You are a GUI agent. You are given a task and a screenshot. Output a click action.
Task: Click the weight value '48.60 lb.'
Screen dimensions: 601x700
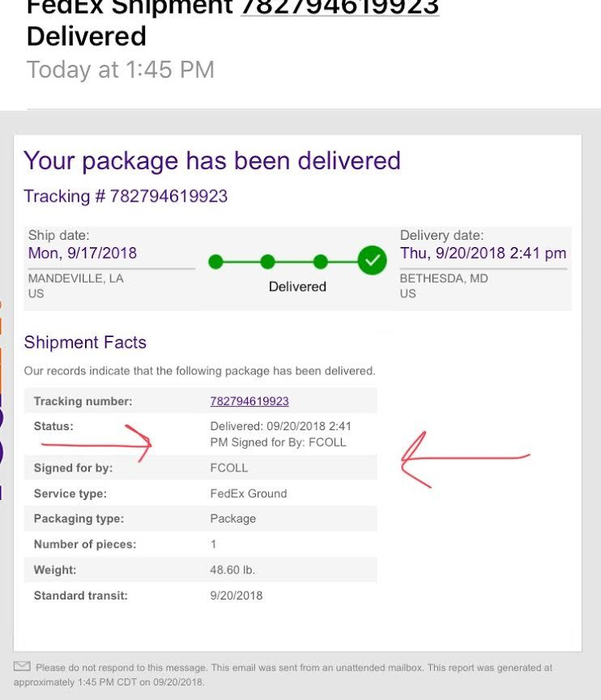click(232, 570)
